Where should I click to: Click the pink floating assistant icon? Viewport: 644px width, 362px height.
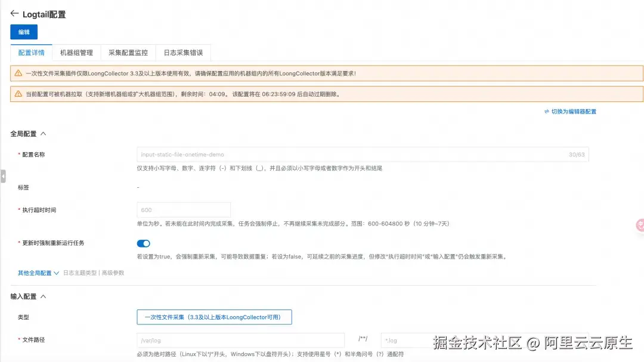coord(640,225)
